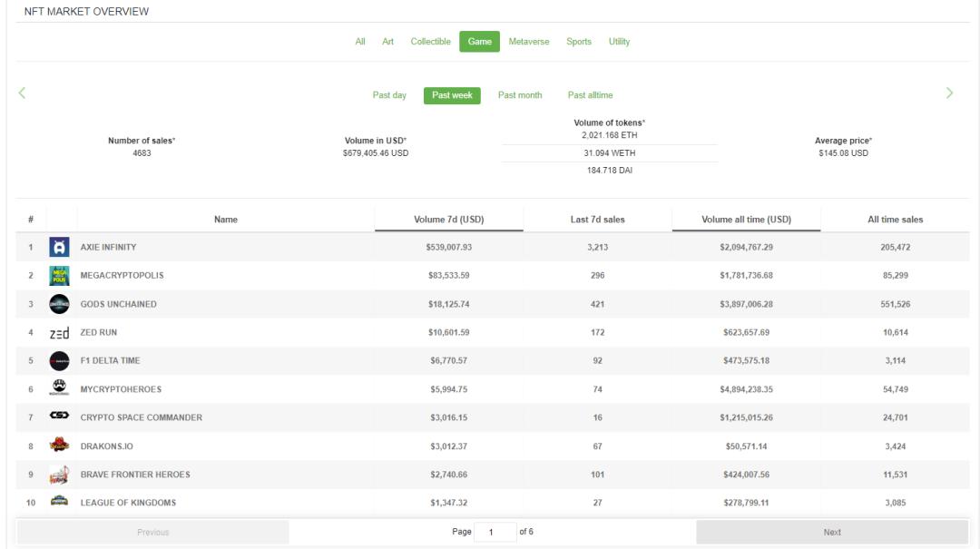Click the Brave Frontier Heroes logo icon
The width and height of the screenshot is (980, 549).
click(59, 475)
